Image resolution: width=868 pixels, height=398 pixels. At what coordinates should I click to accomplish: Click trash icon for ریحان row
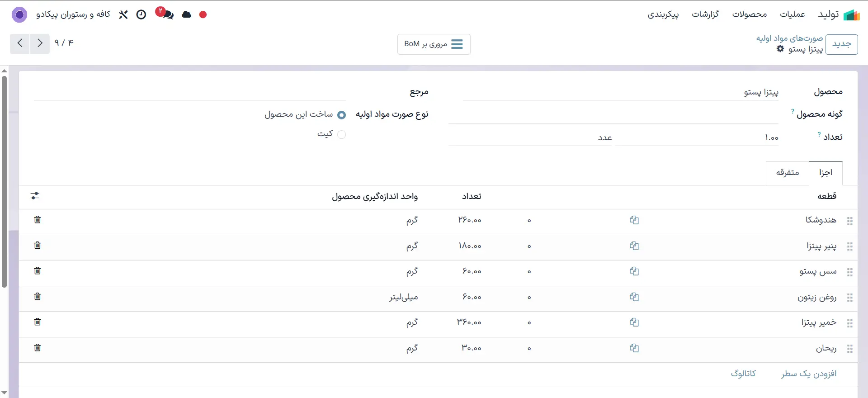click(x=38, y=347)
